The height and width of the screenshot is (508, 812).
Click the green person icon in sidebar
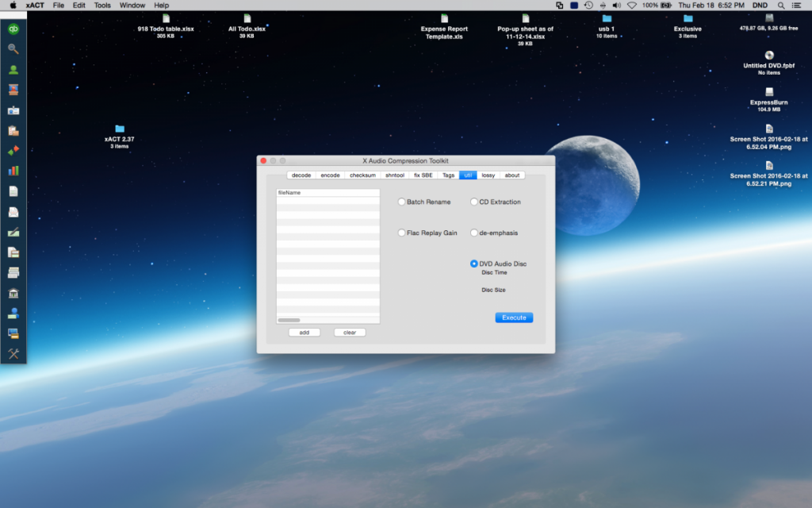coord(13,70)
